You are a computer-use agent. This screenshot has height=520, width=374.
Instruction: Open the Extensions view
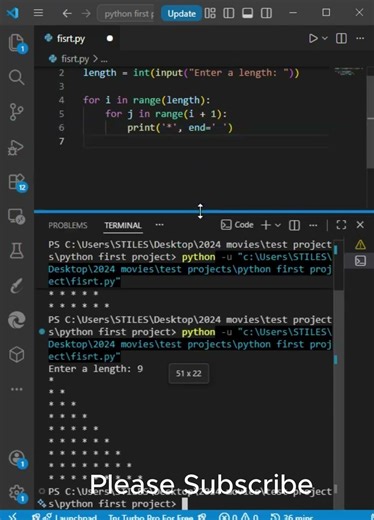(17, 182)
